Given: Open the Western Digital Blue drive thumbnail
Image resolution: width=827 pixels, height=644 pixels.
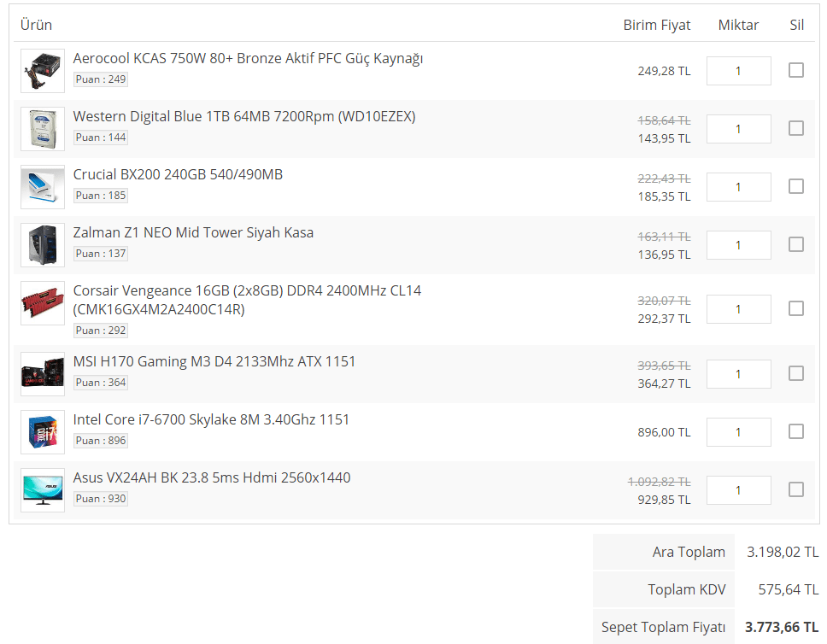Looking at the screenshot, I should [x=43, y=129].
